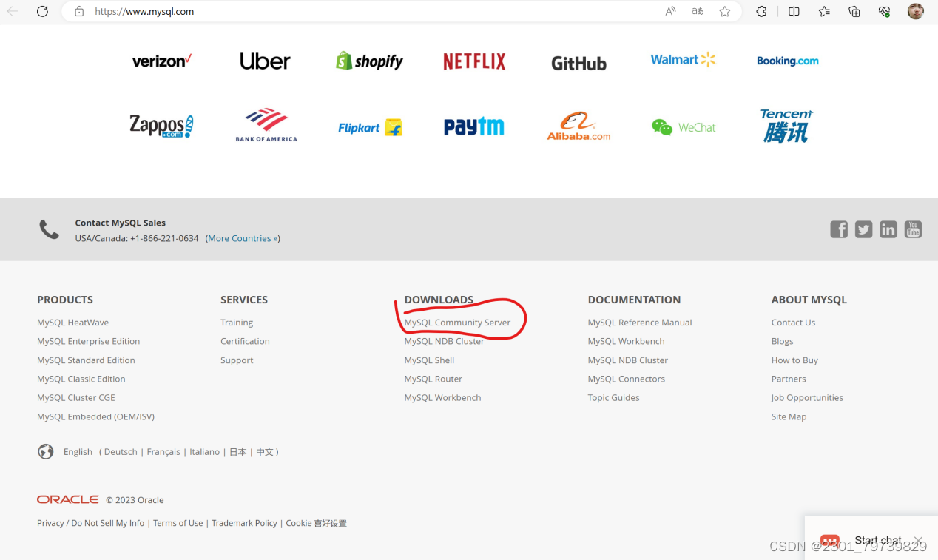Click the Alibaba.com logo

(578, 126)
